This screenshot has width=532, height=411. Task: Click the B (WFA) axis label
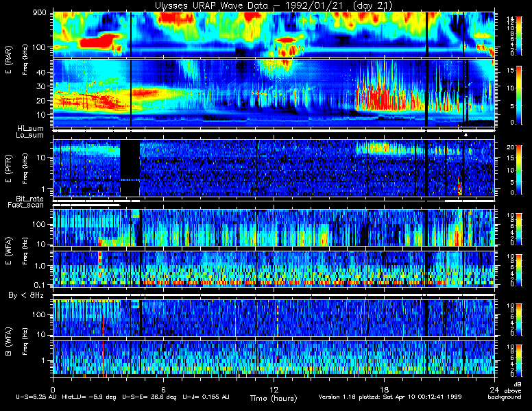coord(9,342)
